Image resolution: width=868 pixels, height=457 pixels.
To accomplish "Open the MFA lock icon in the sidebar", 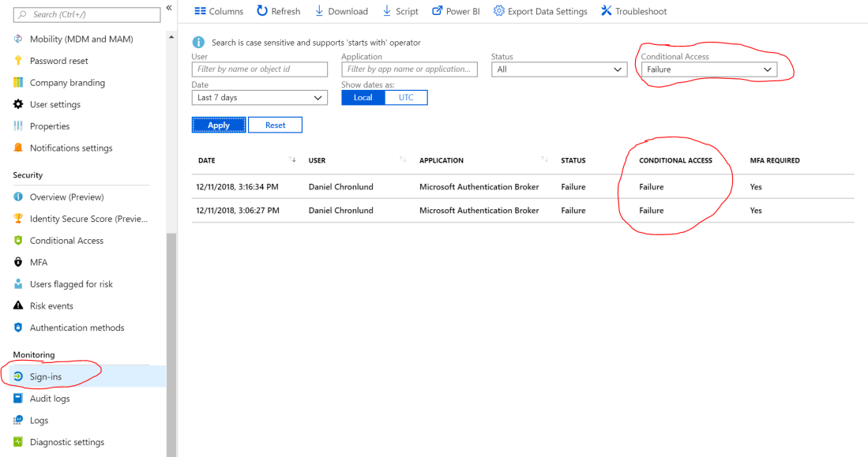I will 18,262.
